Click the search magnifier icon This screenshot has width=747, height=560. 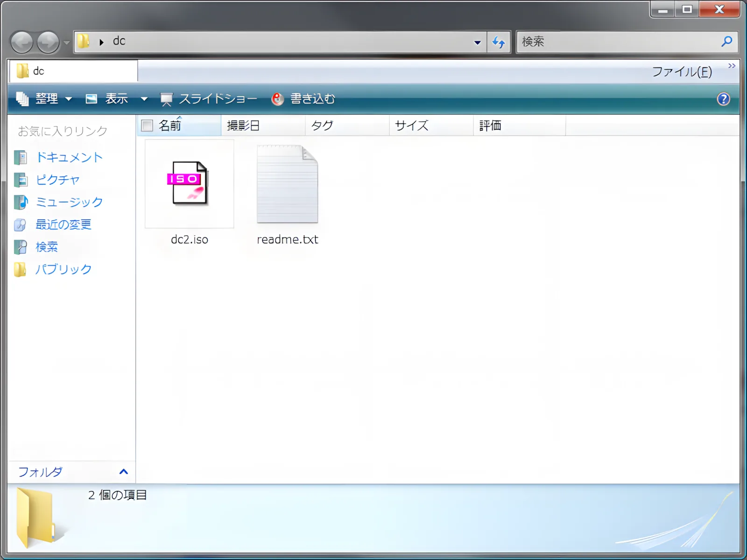click(x=726, y=42)
